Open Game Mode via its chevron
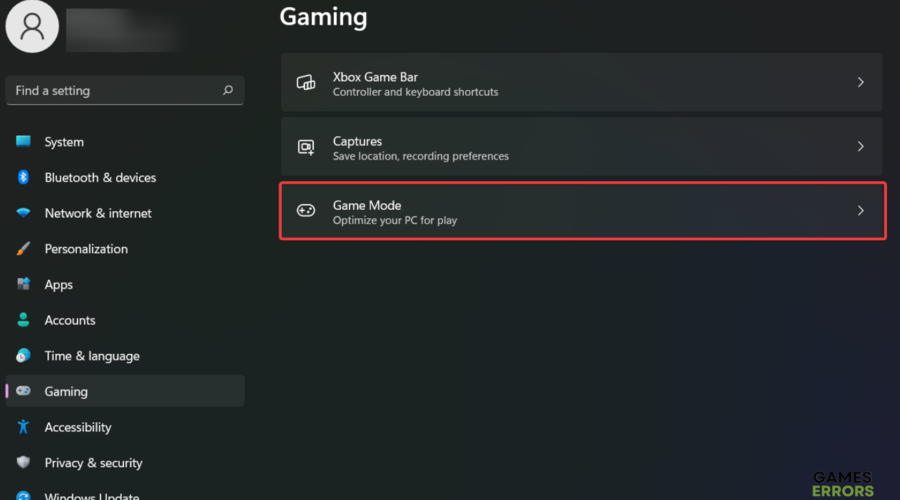Image resolution: width=900 pixels, height=500 pixels. click(860, 211)
